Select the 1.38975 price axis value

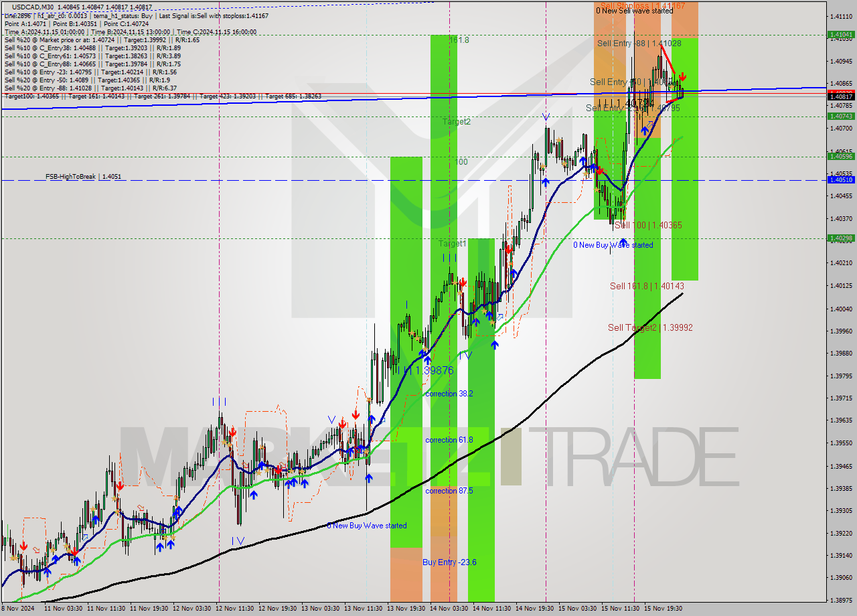pos(841,601)
